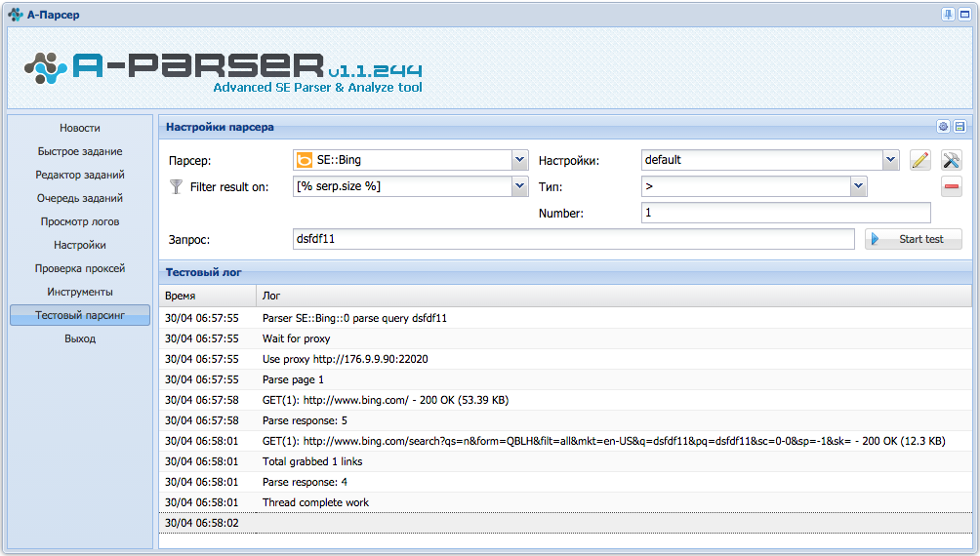Click the Запрос input with dsfdf11

point(573,239)
